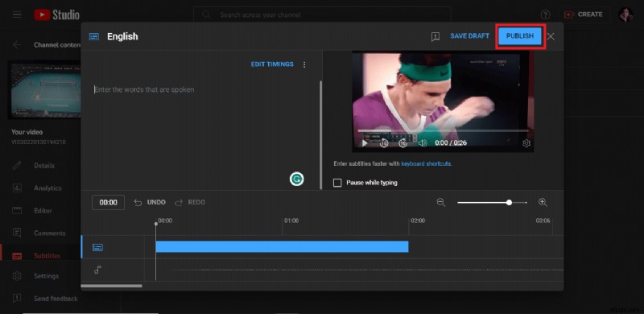Image resolution: width=644 pixels, height=314 pixels.
Task: Click the YouTube Studio logo
Action: pyautogui.click(x=56, y=15)
